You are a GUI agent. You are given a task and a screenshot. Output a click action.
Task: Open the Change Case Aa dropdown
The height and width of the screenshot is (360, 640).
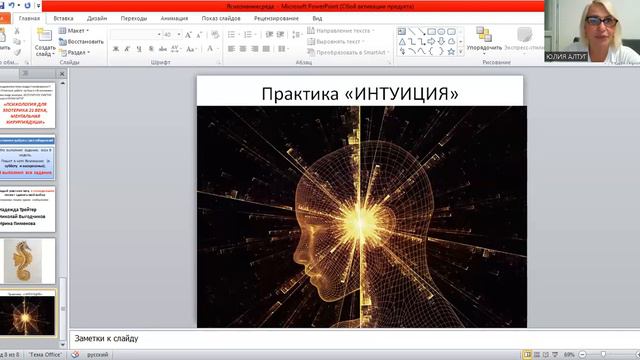coord(191,49)
